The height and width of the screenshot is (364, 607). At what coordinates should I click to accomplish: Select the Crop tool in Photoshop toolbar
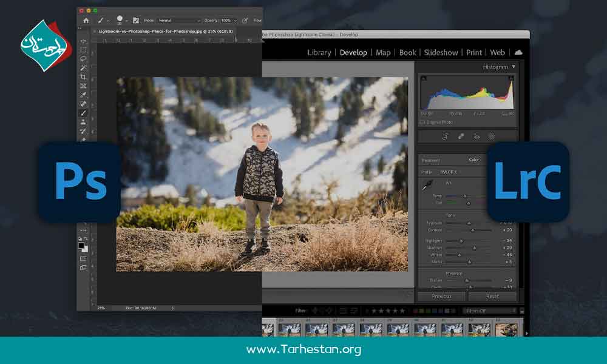click(x=83, y=77)
